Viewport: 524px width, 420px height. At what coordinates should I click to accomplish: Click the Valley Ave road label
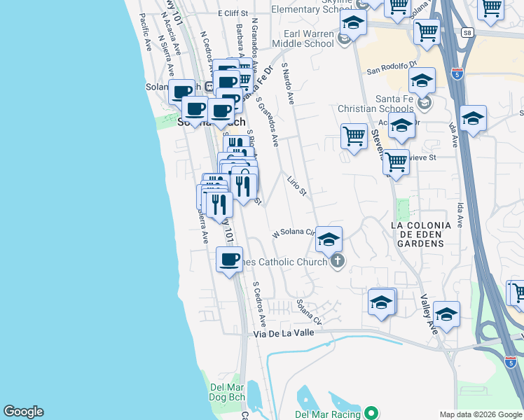[x=429, y=314]
